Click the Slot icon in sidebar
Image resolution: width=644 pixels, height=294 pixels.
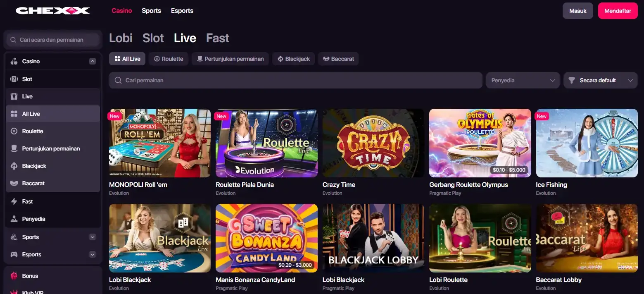[x=14, y=79]
